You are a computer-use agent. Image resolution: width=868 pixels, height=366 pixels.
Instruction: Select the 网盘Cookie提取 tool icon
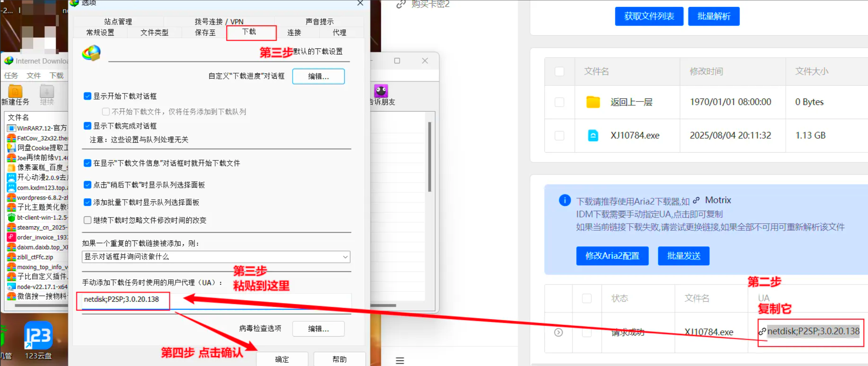tap(11, 148)
